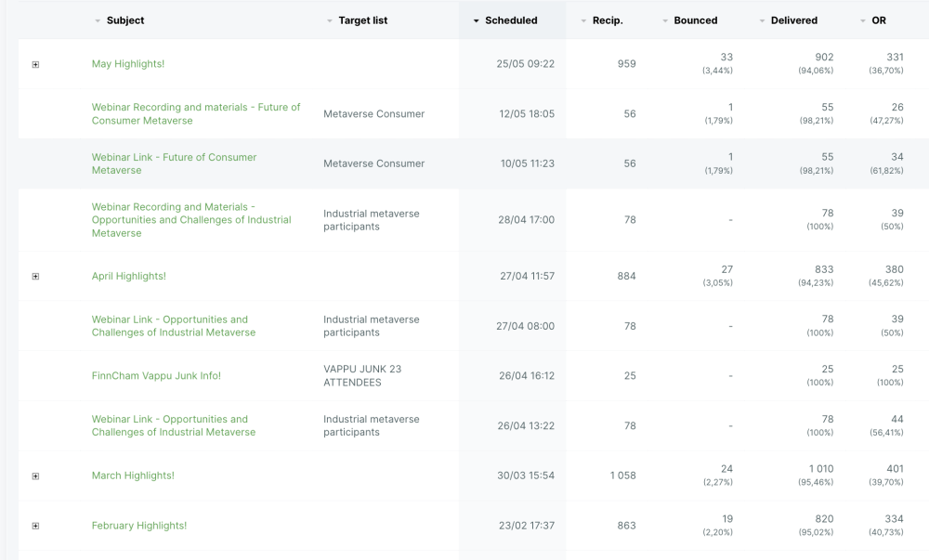The width and height of the screenshot is (929, 560).
Task: Open Webinar Link - Future of Consumer Metaverse
Action: 174,163
